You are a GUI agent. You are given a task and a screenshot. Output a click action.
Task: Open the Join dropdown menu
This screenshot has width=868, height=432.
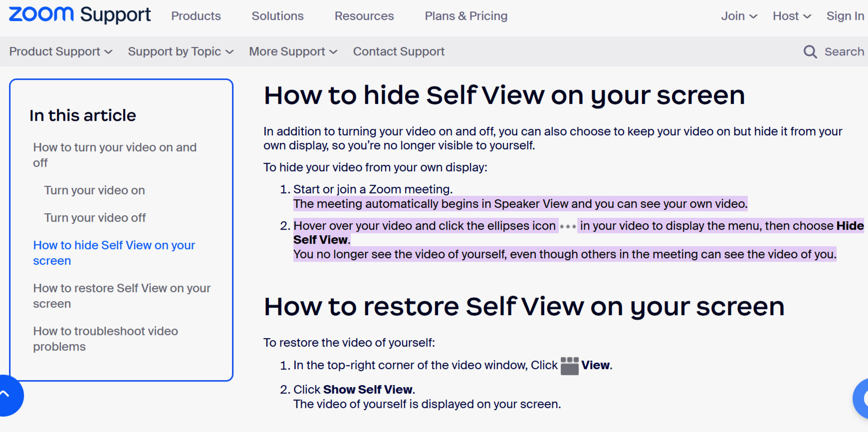(739, 16)
